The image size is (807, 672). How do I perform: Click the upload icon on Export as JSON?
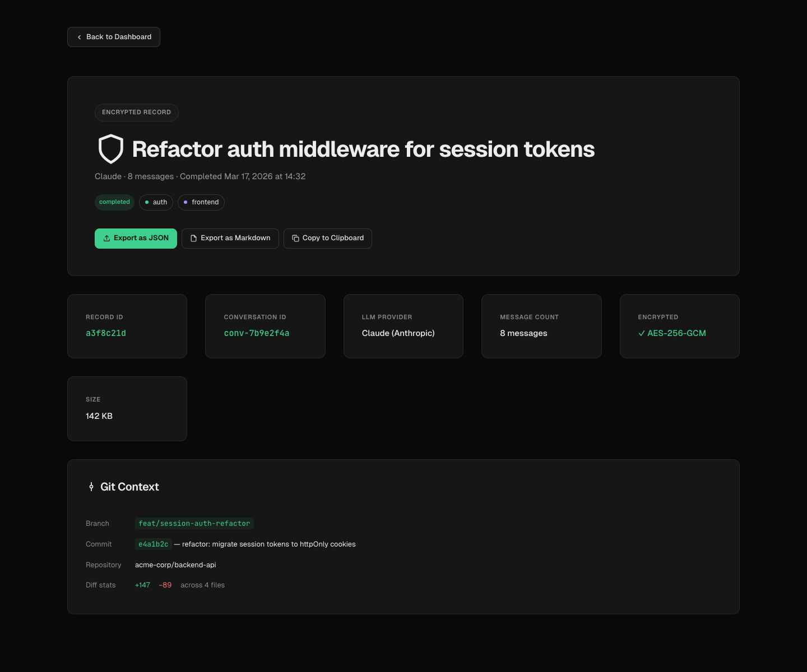pos(106,239)
